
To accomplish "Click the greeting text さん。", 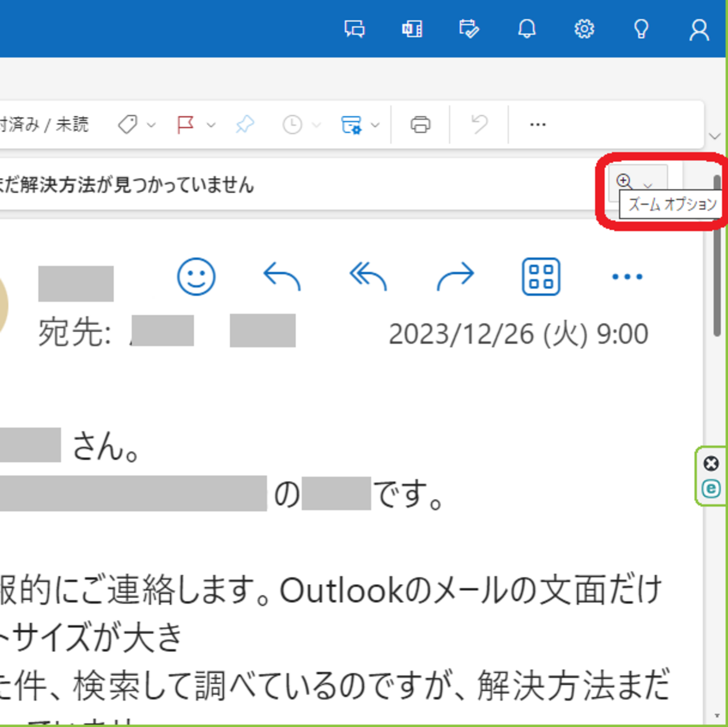I will pyautogui.click(x=105, y=446).
